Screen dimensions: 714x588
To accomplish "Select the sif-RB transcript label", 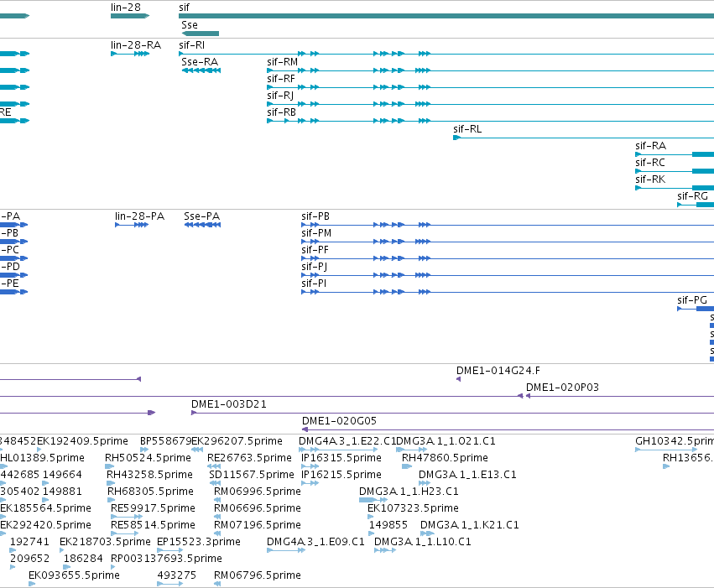I will tap(281, 112).
